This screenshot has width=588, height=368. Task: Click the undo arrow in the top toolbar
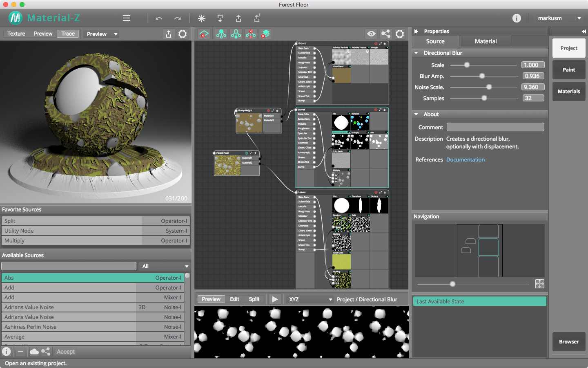coord(159,18)
